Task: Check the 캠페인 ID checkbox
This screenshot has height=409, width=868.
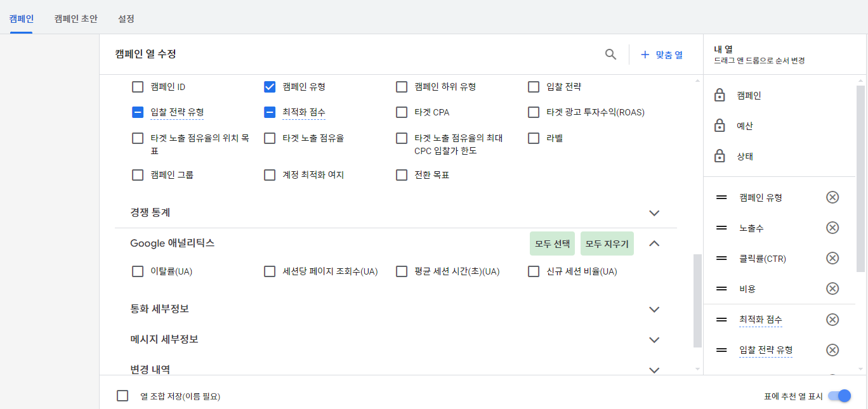Action: (x=138, y=87)
